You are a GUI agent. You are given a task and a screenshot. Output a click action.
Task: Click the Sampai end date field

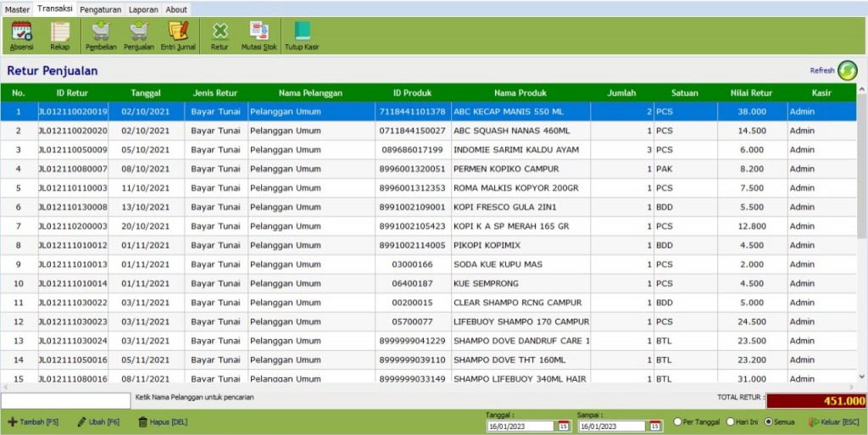612,427
